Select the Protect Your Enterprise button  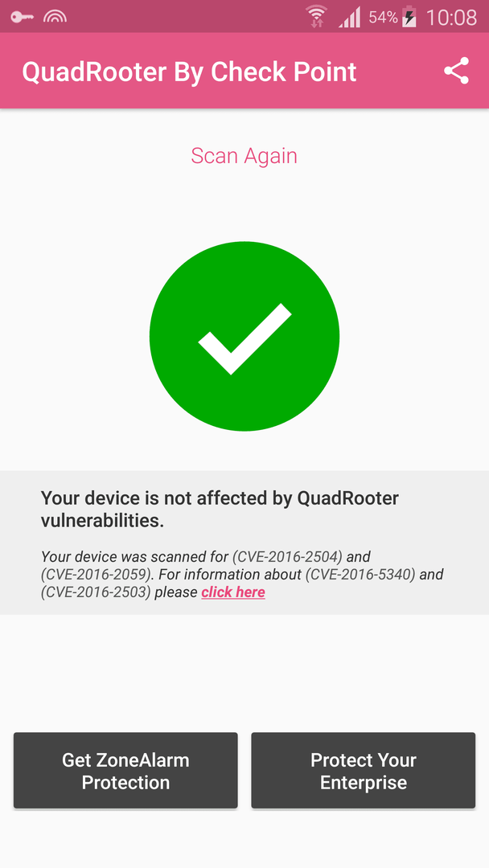pos(364,771)
